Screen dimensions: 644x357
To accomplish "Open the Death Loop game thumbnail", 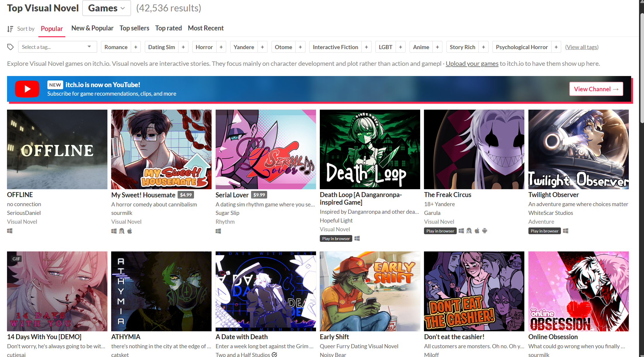I will pyautogui.click(x=370, y=149).
